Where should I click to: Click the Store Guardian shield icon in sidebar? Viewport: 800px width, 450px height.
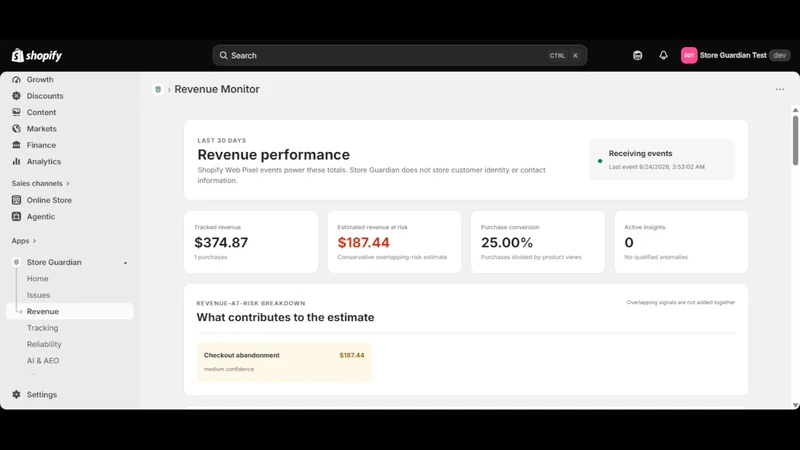coord(16,262)
